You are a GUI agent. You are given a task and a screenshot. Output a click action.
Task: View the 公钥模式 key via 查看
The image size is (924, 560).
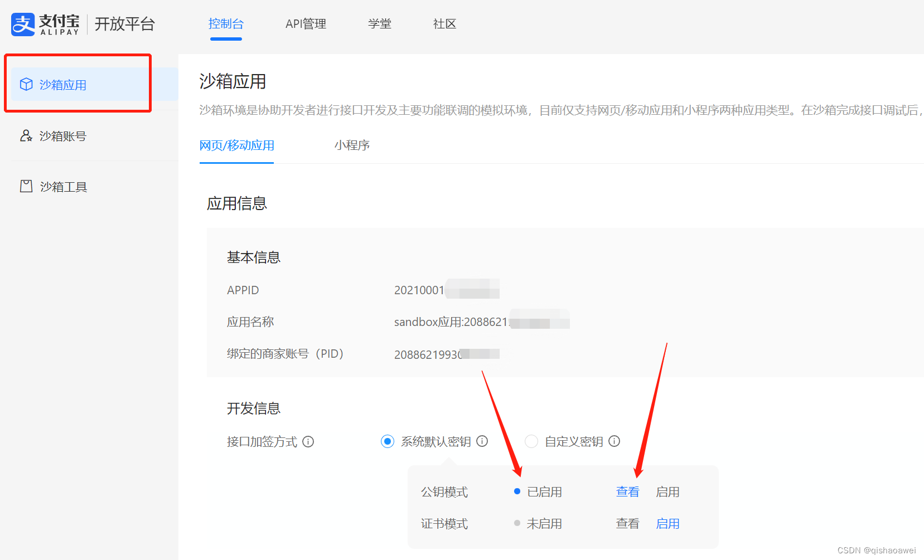[628, 492]
